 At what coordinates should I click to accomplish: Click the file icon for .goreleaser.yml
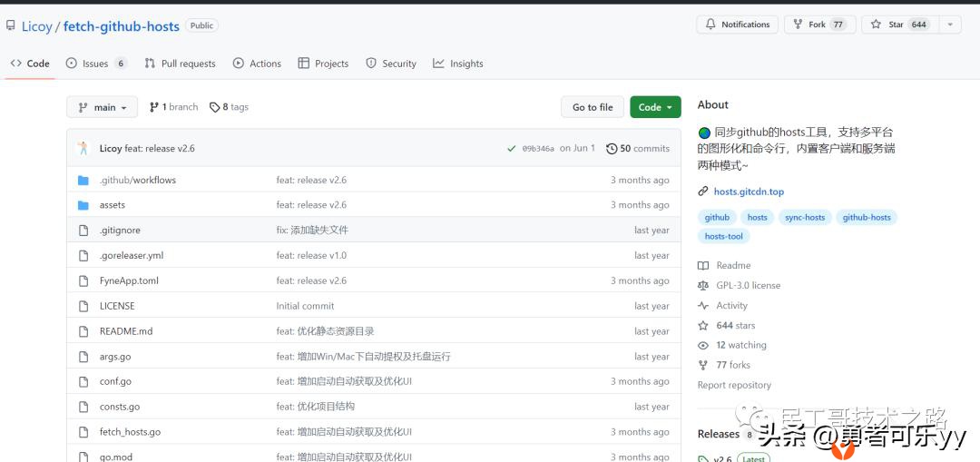click(x=83, y=256)
